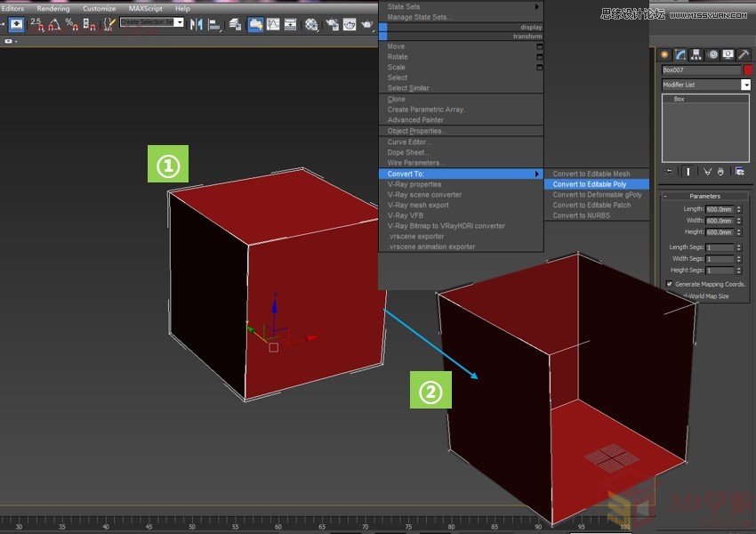Click the red object color swatch

point(748,70)
